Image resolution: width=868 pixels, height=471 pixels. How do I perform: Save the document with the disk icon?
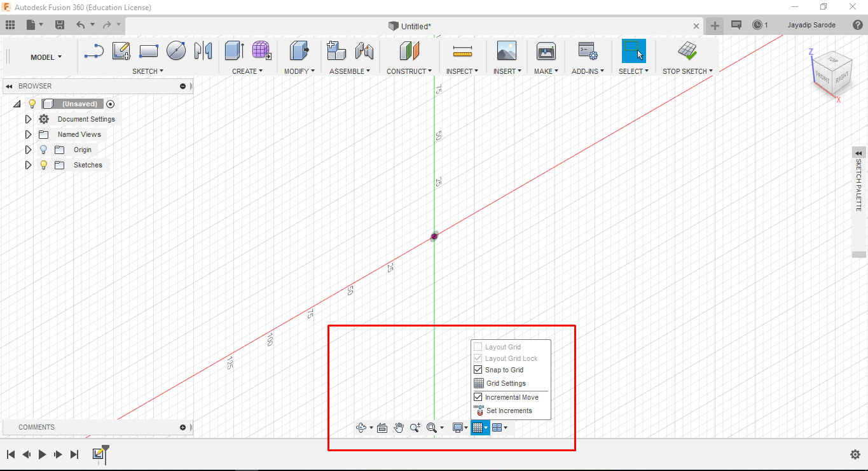pyautogui.click(x=60, y=25)
